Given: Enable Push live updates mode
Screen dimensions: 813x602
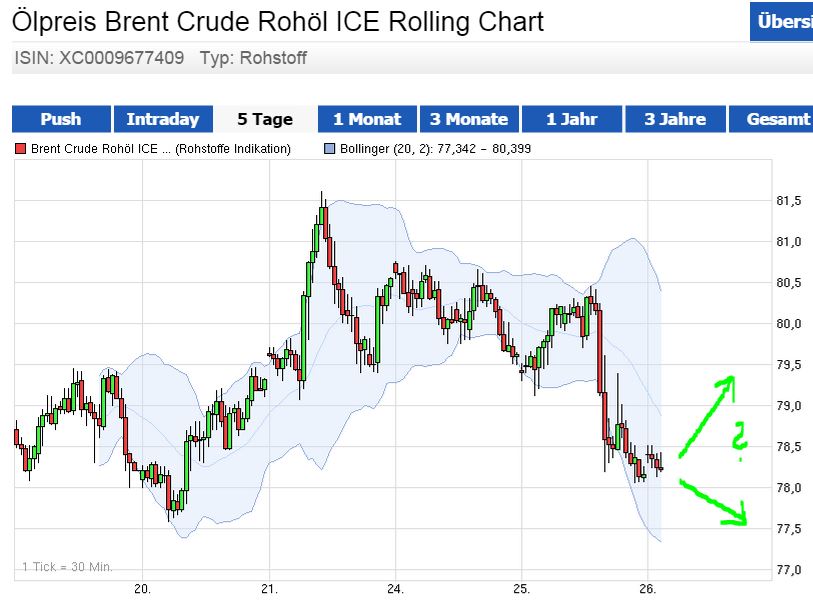Looking at the screenshot, I should click(x=60, y=119).
